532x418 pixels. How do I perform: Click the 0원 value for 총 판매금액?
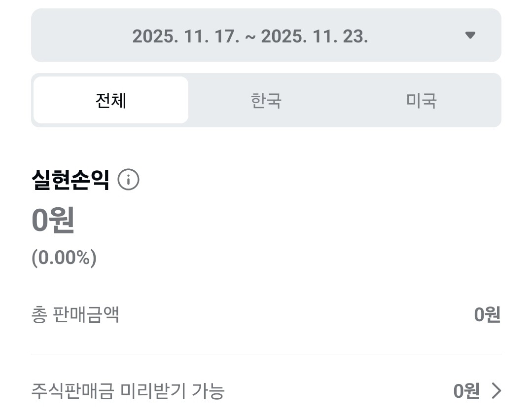(487, 314)
